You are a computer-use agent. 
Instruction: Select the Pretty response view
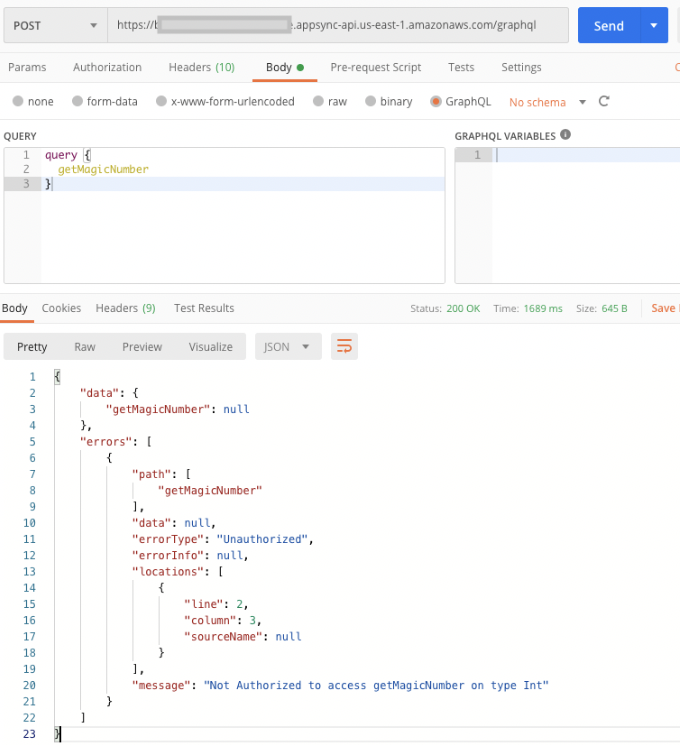pos(32,347)
